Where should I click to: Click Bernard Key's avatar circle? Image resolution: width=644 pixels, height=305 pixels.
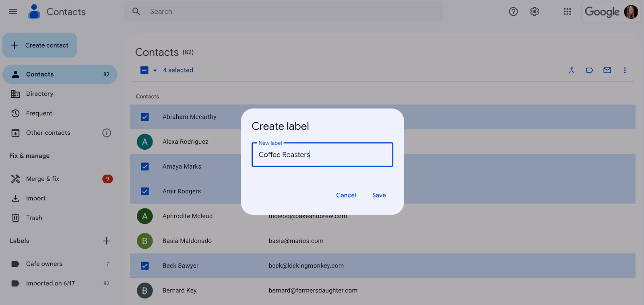click(x=145, y=291)
